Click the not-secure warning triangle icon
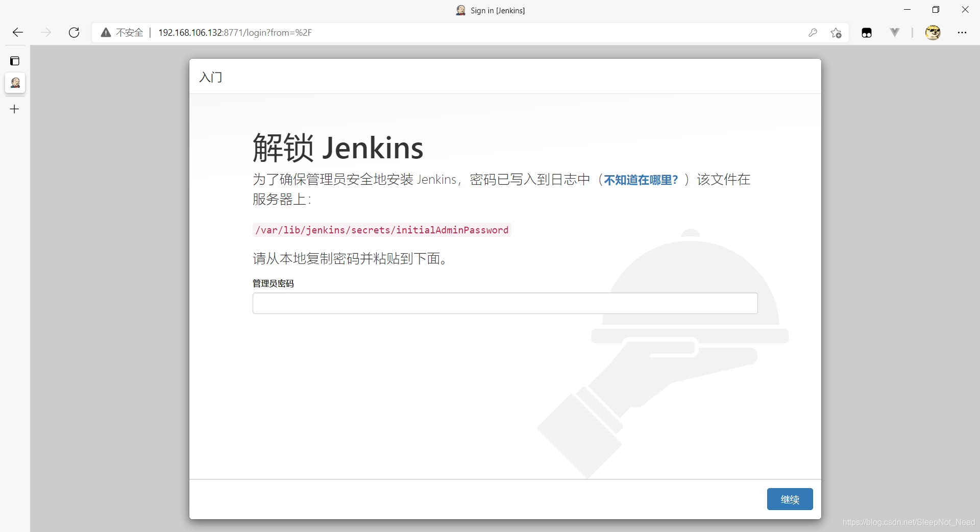980x532 pixels. tap(106, 33)
